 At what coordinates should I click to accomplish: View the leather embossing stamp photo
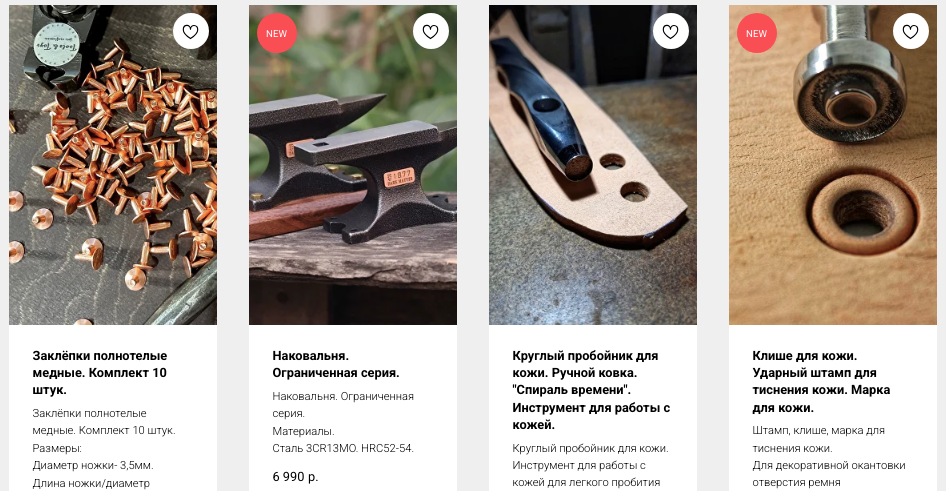pyautogui.click(x=833, y=165)
